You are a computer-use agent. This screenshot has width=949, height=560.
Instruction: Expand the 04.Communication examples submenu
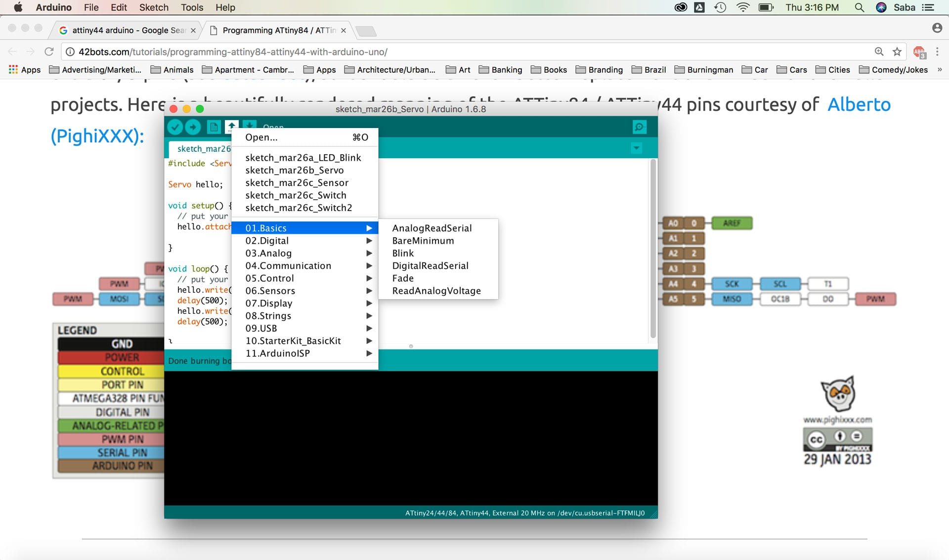pos(305,266)
